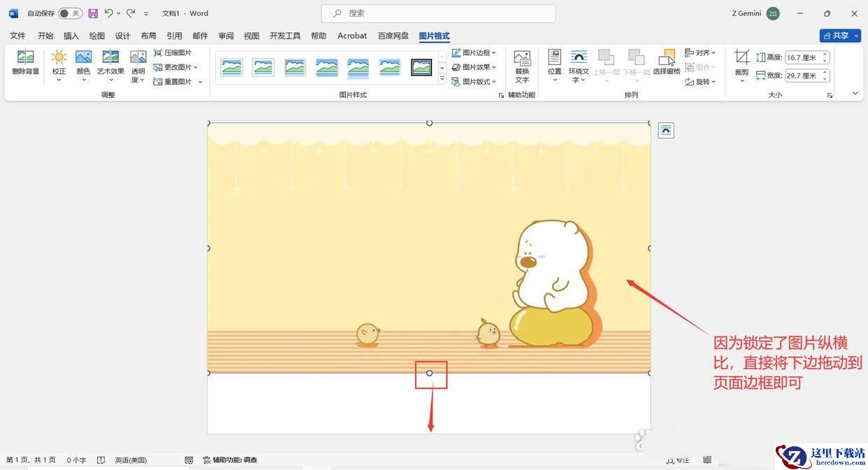Switch to the 开发工具 developer tab
Image resolution: width=868 pixels, height=470 pixels.
click(x=285, y=36)
